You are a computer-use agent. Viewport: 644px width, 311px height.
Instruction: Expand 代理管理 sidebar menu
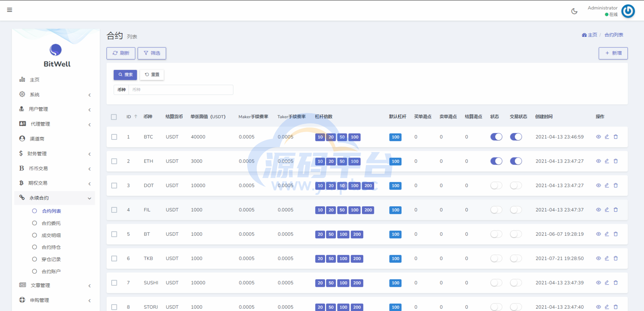55,124
